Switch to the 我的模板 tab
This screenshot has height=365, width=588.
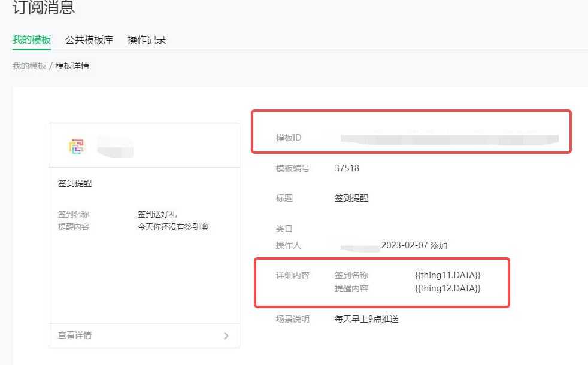click(32, 40)
